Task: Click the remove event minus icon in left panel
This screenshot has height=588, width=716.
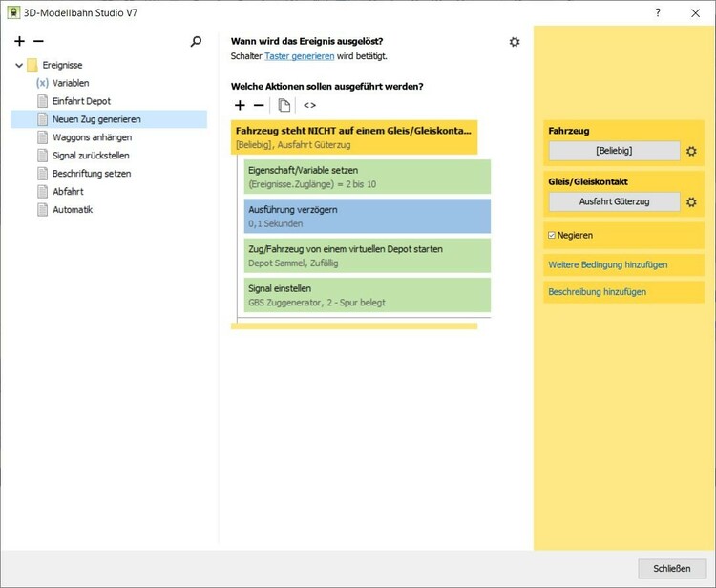Action: 38,42
